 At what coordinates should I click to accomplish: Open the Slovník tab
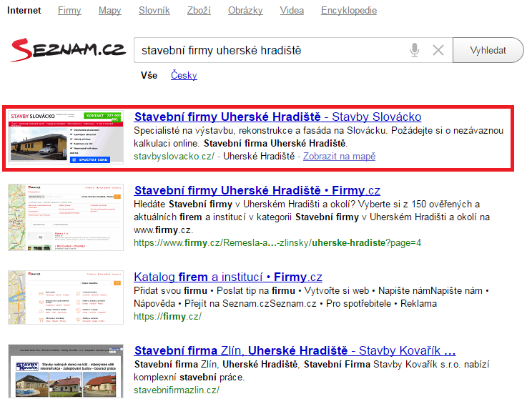[154, 11]
